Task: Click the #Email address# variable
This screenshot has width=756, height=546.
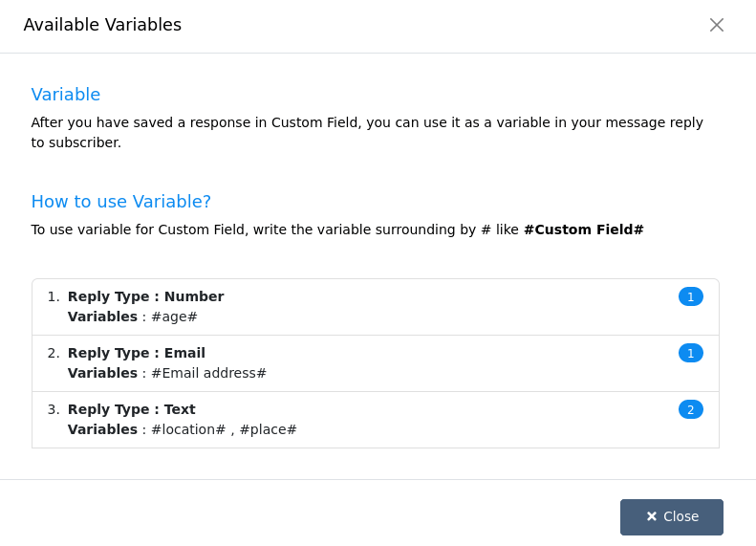Action: (x=208, y=373)
